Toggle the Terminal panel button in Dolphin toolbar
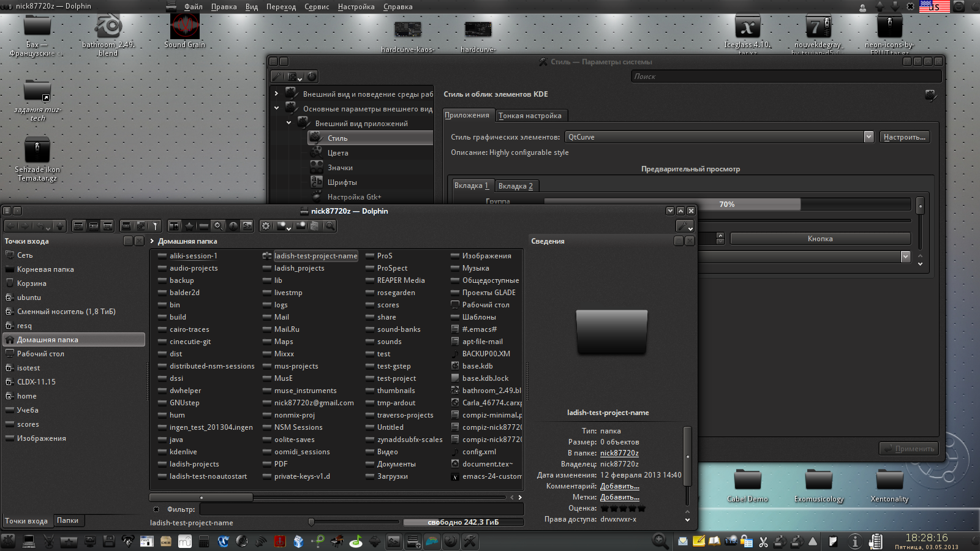 [247, 226]
